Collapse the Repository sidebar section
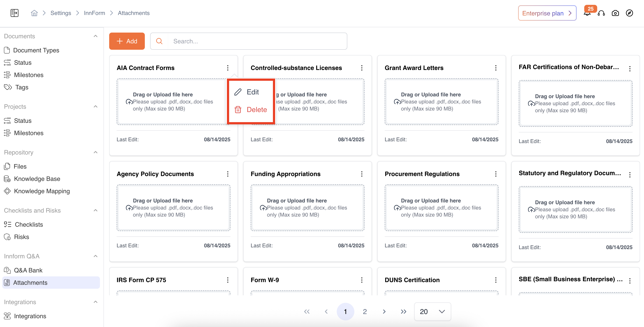 tap(96, 152)
